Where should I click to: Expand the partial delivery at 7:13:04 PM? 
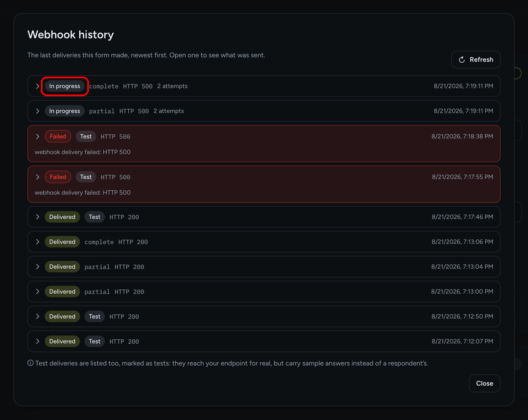tap(37, 267)
